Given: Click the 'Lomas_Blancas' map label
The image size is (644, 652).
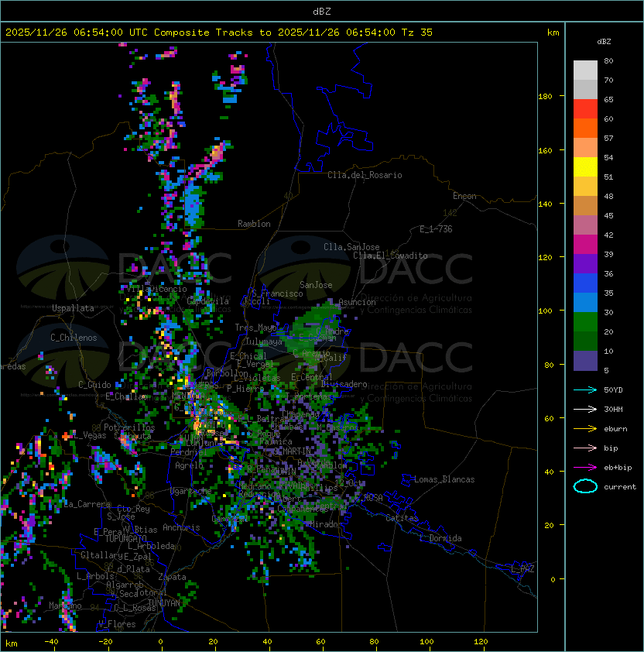Looking at the screenshot, I should (x=444, y=479).
